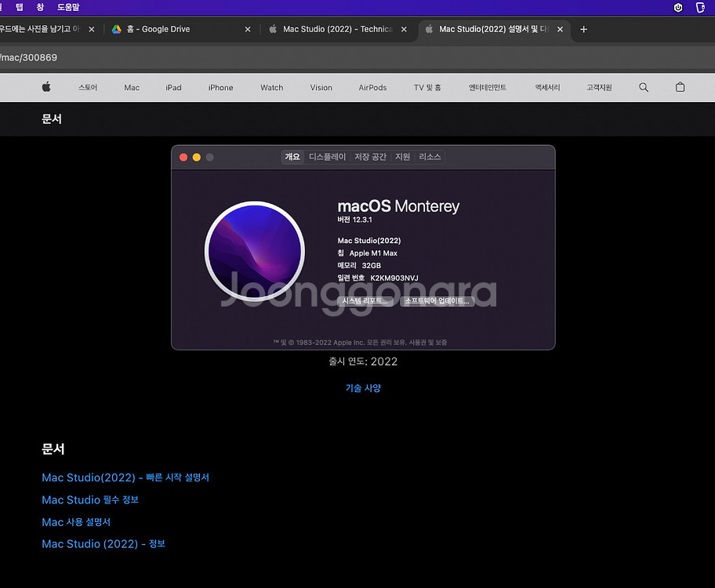This screenshot has height=588, width=715.
Task: Click the cup-shaped icon in menu bar
Action: click(700, 7)
